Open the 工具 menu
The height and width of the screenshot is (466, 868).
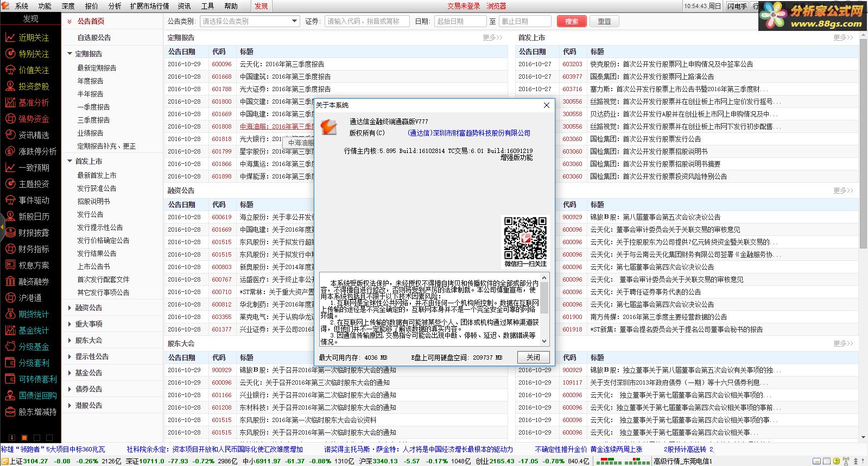point(207,6)
